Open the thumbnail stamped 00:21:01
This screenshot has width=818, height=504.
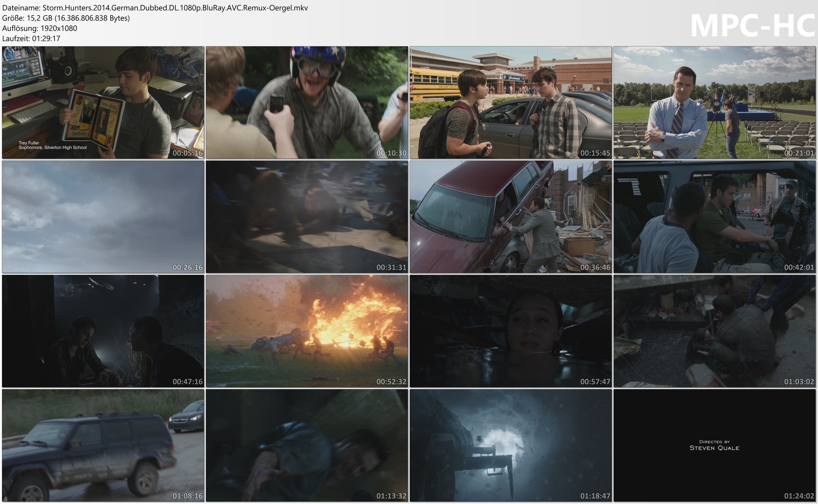click(x=714, y=102)
